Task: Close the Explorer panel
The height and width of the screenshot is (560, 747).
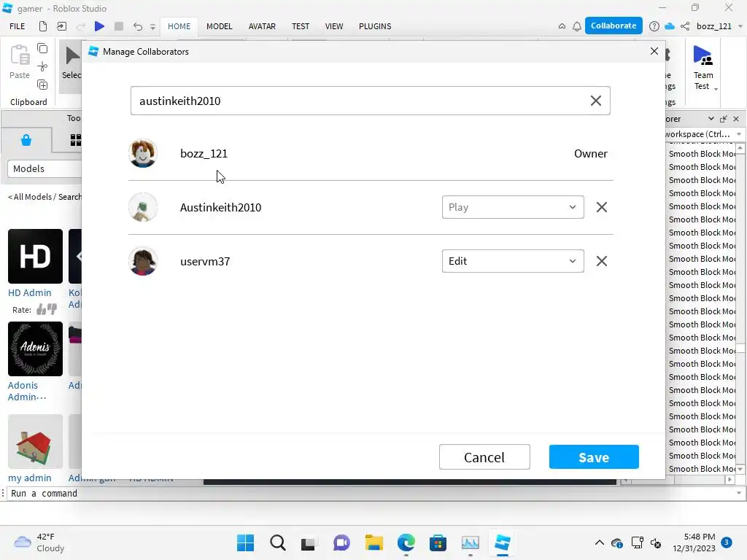Action: [736, 119]
